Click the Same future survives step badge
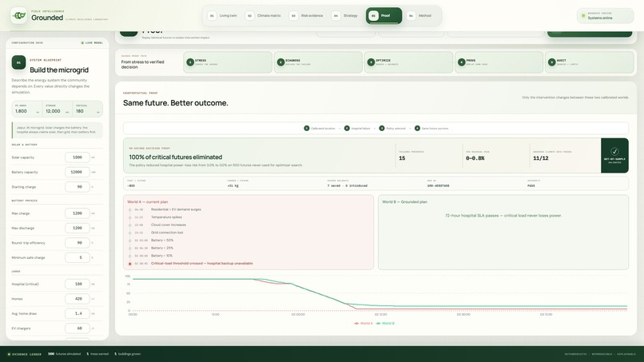Screen dimensions: 644x362 point(417,128)
